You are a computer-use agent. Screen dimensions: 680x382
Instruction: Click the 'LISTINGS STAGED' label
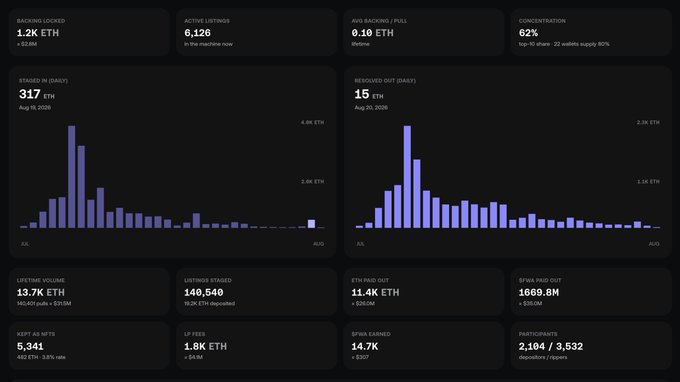coord(208,281)
